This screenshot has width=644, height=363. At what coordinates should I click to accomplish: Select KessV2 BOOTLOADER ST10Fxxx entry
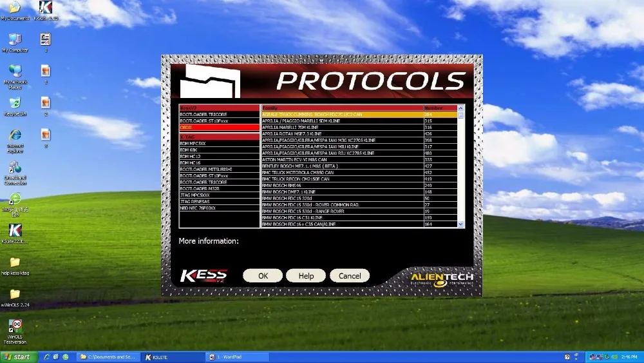[220, 121]
